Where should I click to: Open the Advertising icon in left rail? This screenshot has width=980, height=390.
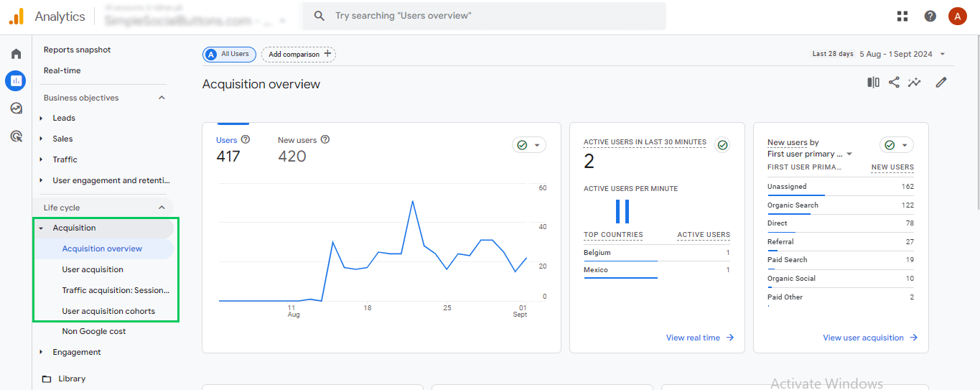click(x=16, y=136)
